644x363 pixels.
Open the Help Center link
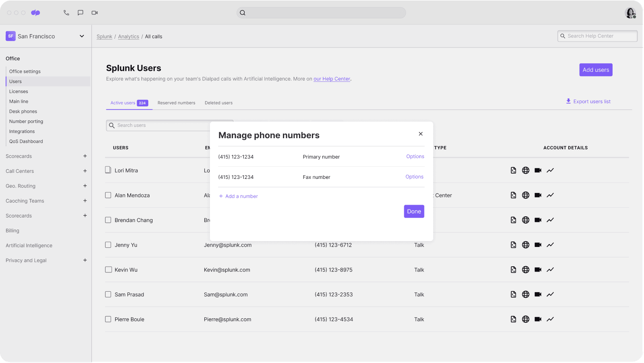(332, 79)
